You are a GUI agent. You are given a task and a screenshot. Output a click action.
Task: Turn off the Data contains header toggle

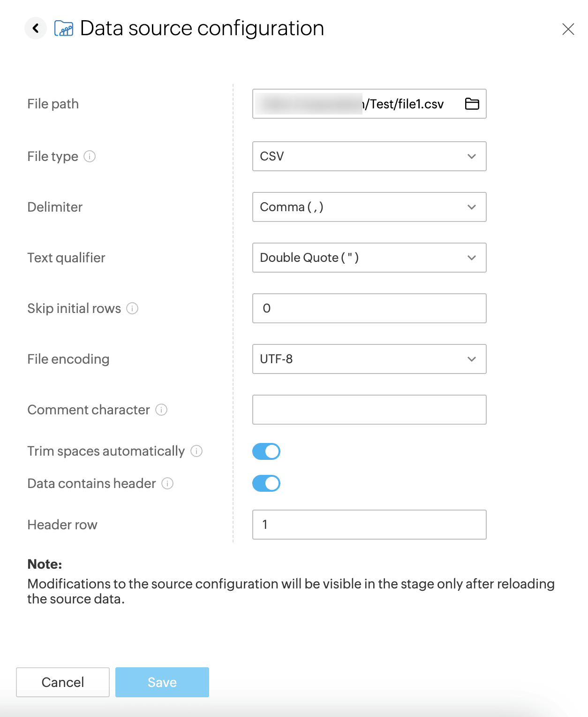coord(266,483)
